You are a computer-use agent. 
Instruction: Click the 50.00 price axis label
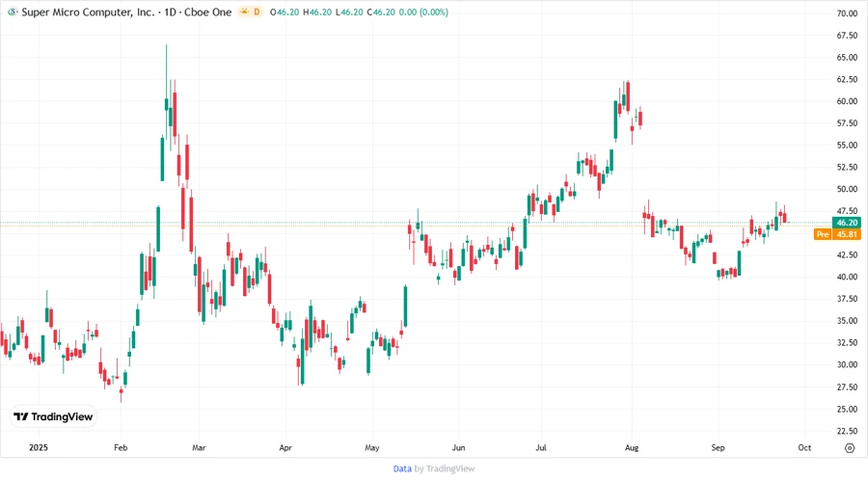click(x=847, y=189)
